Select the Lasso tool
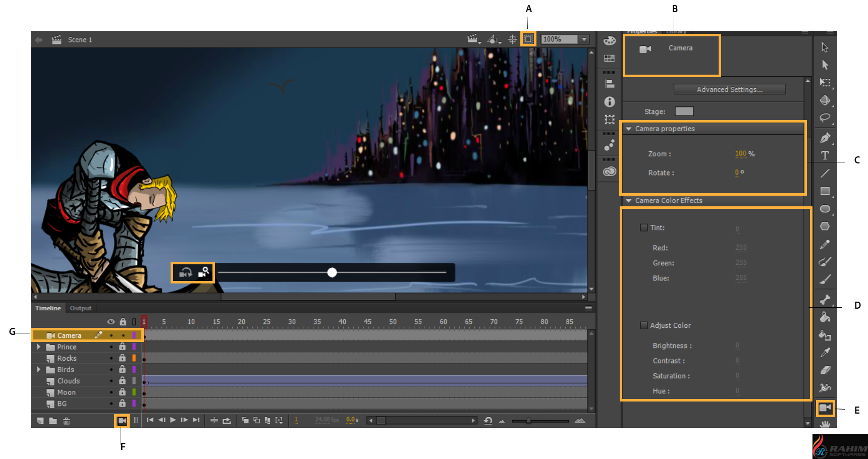Screen dimensions: 868x459 click(x=825, y=118)
